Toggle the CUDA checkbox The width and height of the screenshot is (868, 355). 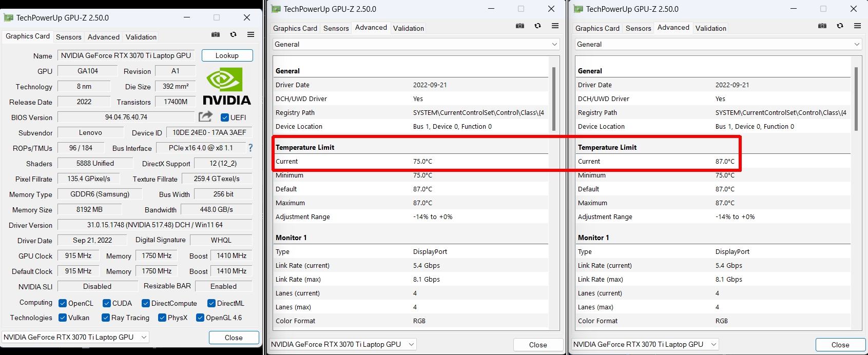(x=107, y=303)
